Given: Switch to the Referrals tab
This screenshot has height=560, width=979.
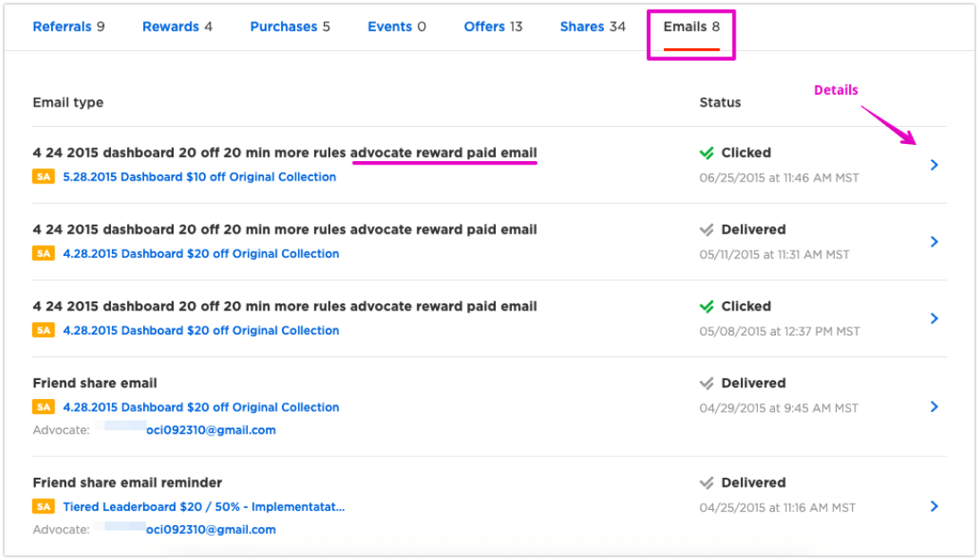Looking at the screenshot, I should (69, 27).
